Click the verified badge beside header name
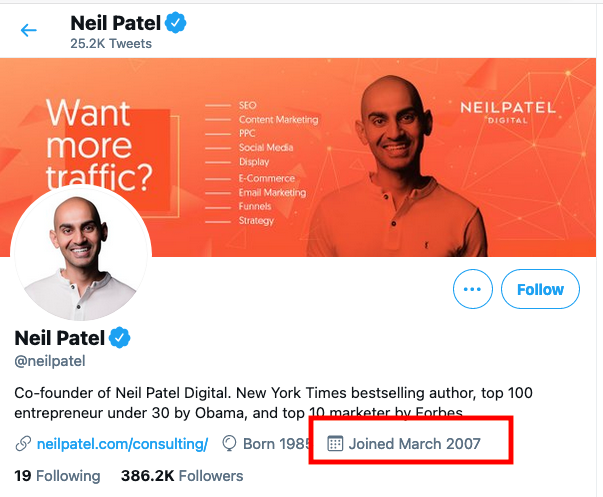Viewport: 603px width, 497px height. pos(176,23)
